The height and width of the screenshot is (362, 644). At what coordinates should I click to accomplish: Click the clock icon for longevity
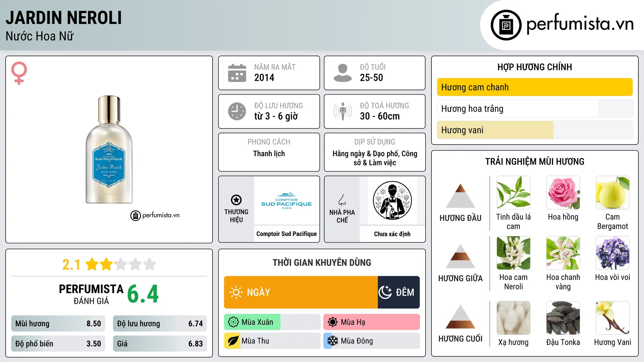(237, 111)
